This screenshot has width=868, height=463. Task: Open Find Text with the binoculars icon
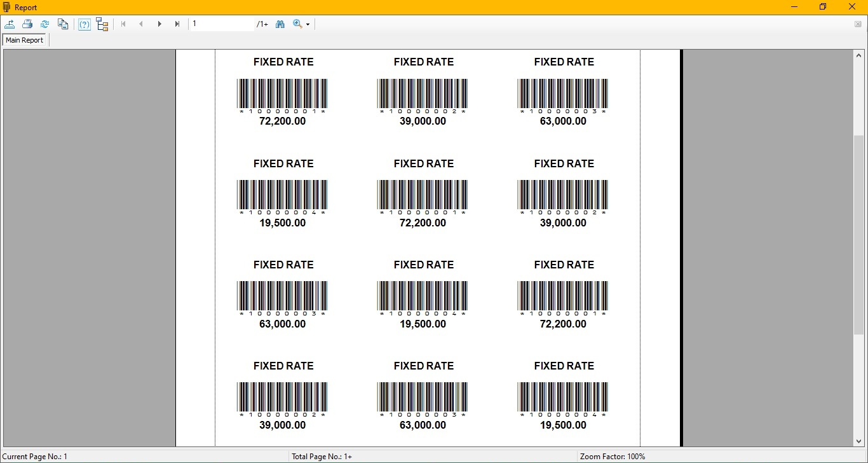pos(280,24)
